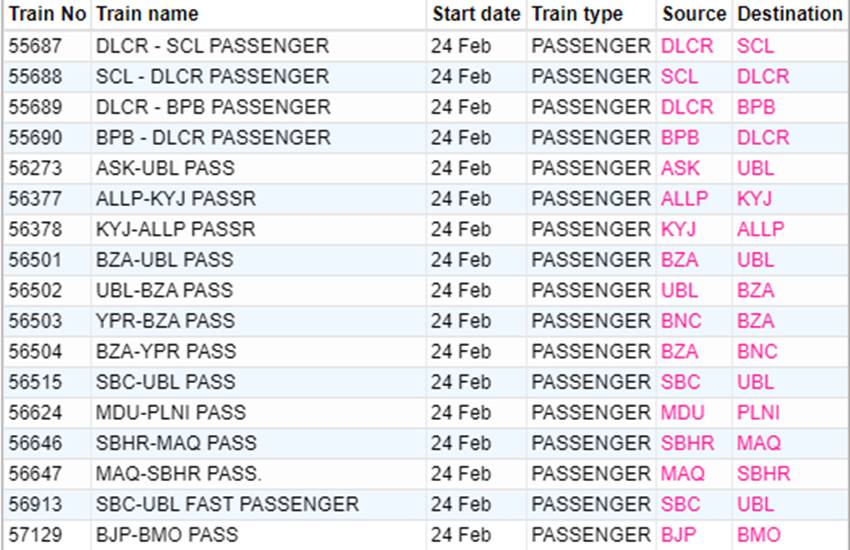Click the "Source" column header
The width and height of the screenshot is (850, 550).
click(693, 14)
